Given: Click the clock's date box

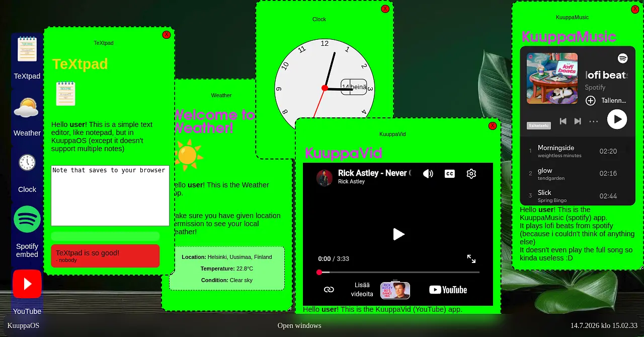Looking at the screenshot, I should (x=354, y=87).
